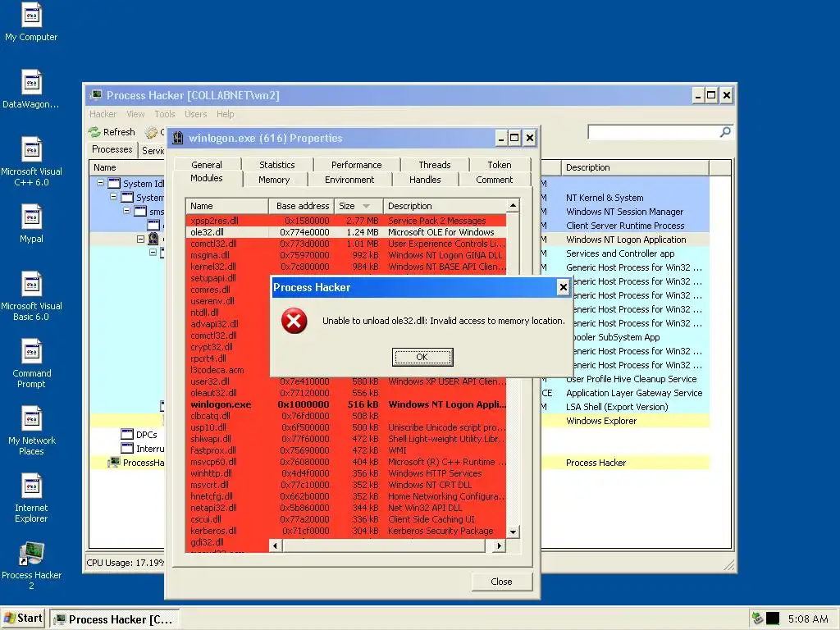Click the search magnifier icon

click(x=725, y=132)
